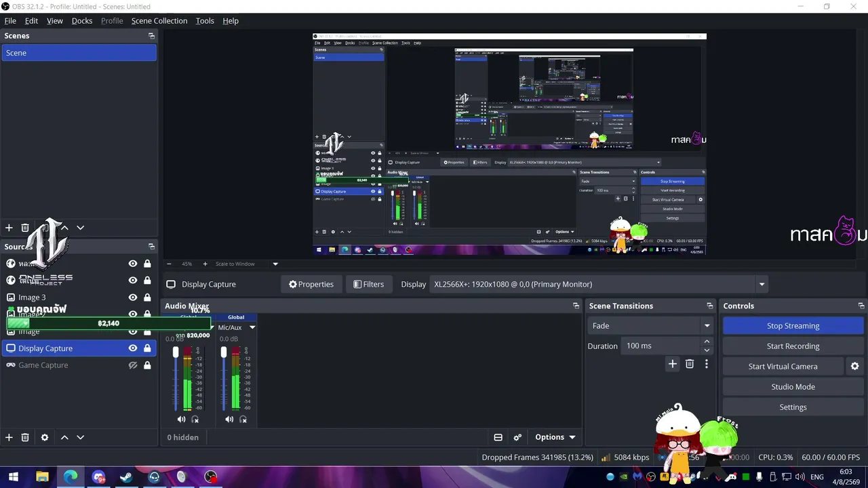Open the Scene Collection menu
The image size is (868, 488).
[x=159, y=21]
